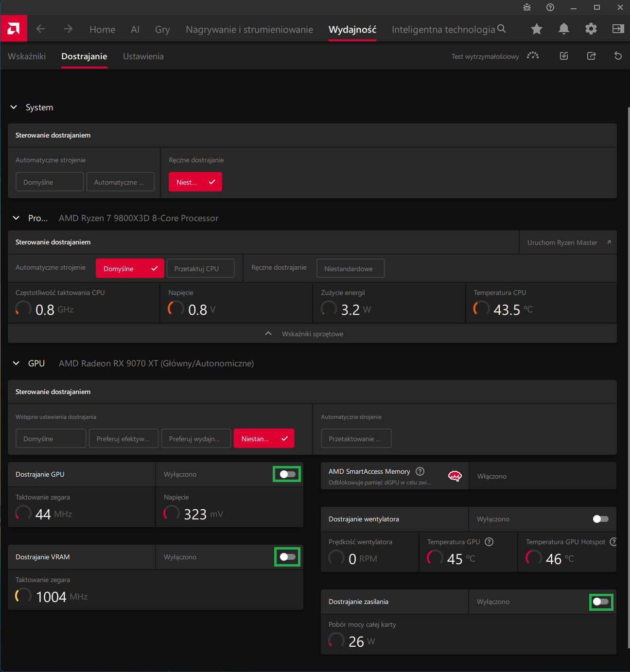Toggle the Dostrajanie wentylatora switch
The height and width of the screenshot is (672, 630).
[x=601, y=519]
